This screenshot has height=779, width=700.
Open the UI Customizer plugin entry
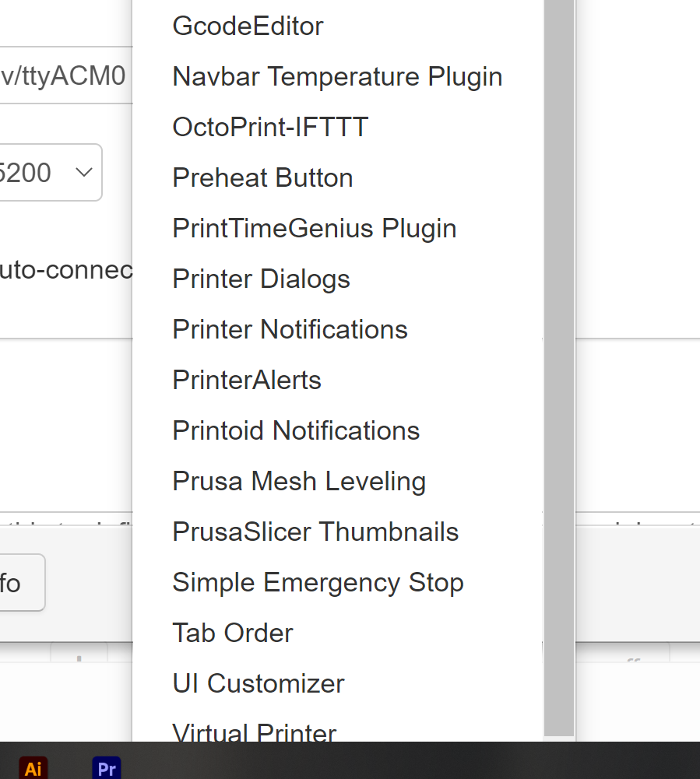[x=258, y=683]
